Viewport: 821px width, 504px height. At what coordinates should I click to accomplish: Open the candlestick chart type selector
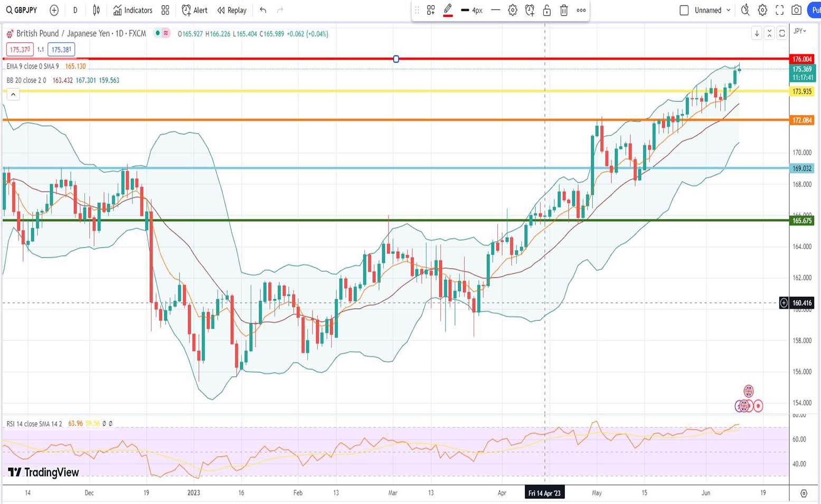point(96,10)
